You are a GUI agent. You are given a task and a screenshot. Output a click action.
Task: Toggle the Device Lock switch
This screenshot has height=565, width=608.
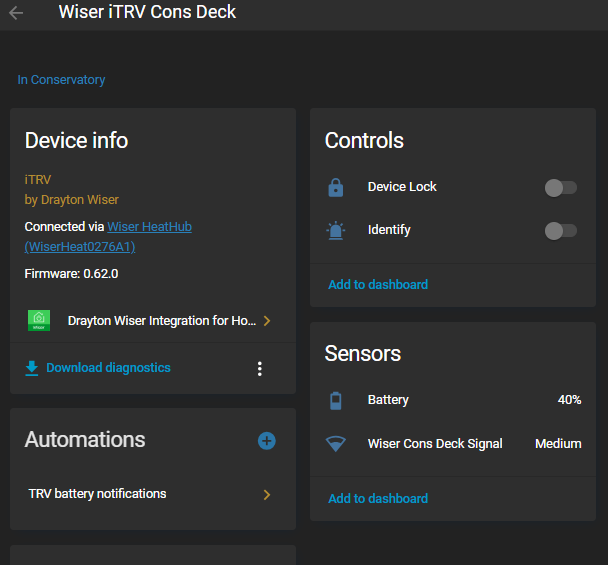pyautogui.click(x=560, y=187)
